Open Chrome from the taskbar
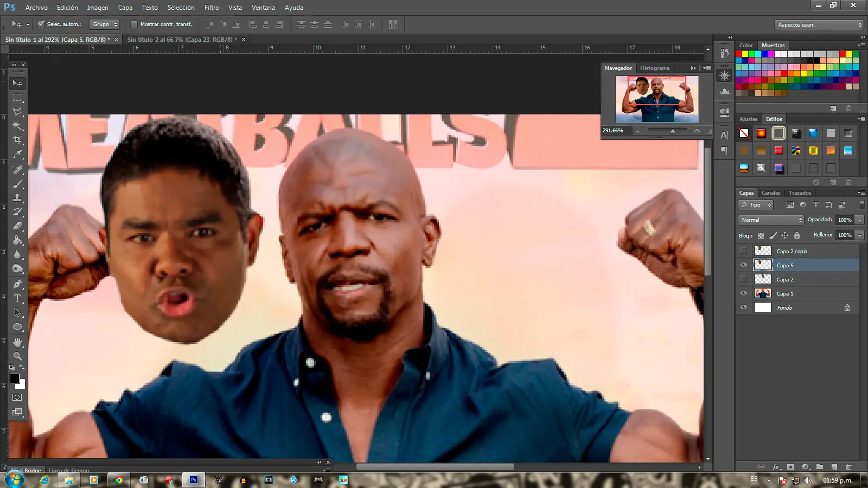The height and width of the screenshot is (488, 868). tap(118, 480)
